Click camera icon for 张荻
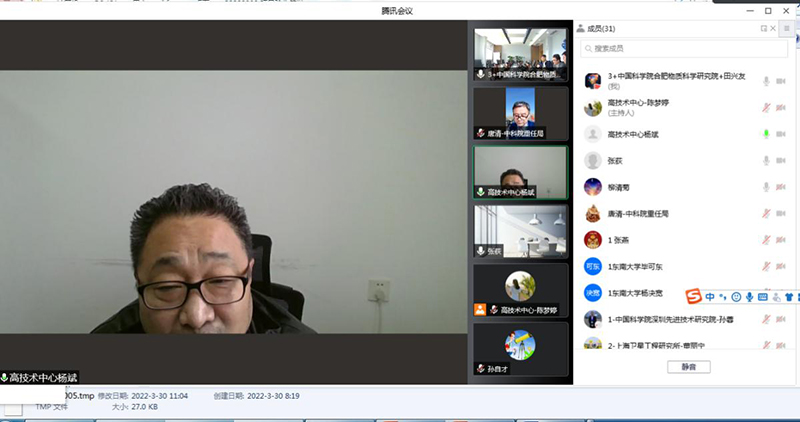 782,160
